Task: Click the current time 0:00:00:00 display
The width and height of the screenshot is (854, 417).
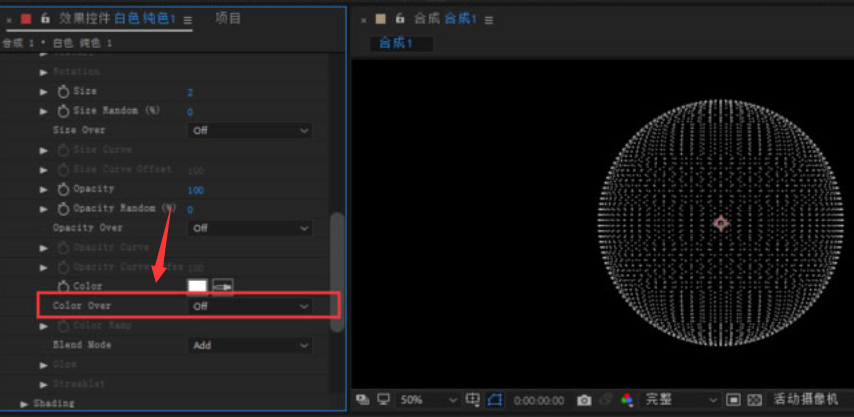Action: click(x=539, y=400)
